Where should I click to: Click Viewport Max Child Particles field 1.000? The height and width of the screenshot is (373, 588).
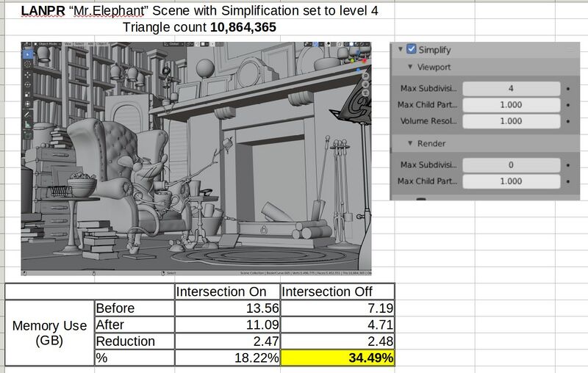511,105
